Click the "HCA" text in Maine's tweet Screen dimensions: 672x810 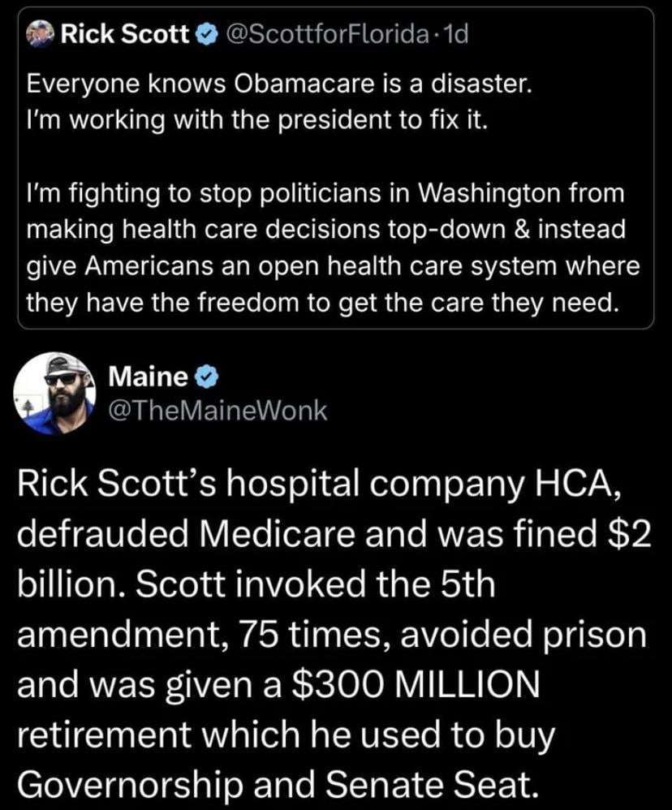coord(592,491)
